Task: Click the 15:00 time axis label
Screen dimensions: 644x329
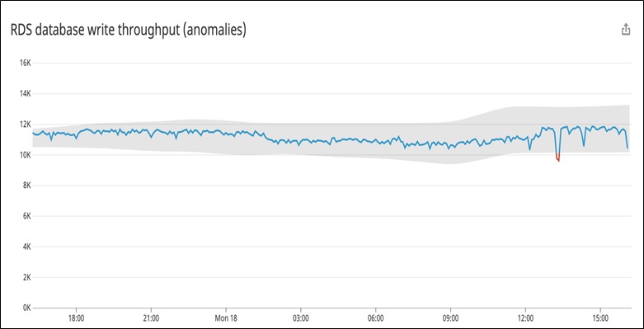Action: click(600, 318)
